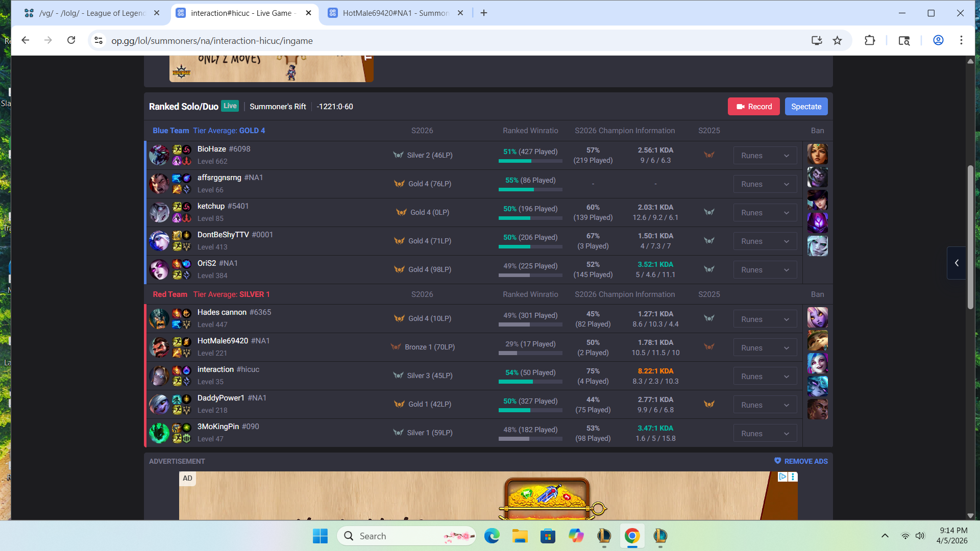Click BioHaze's champion portrait icon
The width and height of the screenshot is (980, 551).
159,155
